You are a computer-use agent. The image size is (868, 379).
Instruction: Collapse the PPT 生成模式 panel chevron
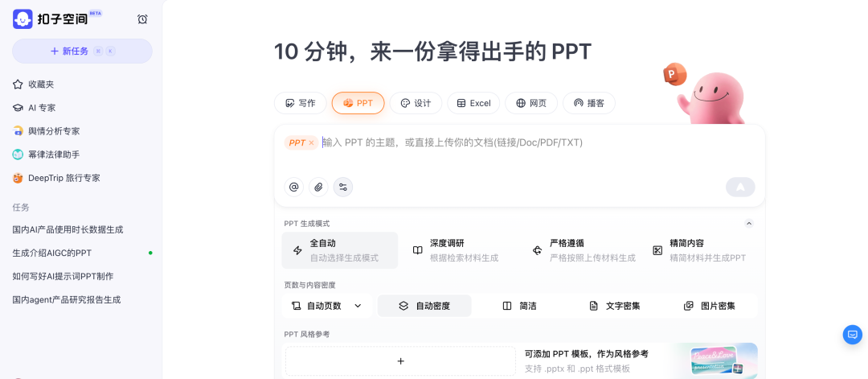pos(749,224)
